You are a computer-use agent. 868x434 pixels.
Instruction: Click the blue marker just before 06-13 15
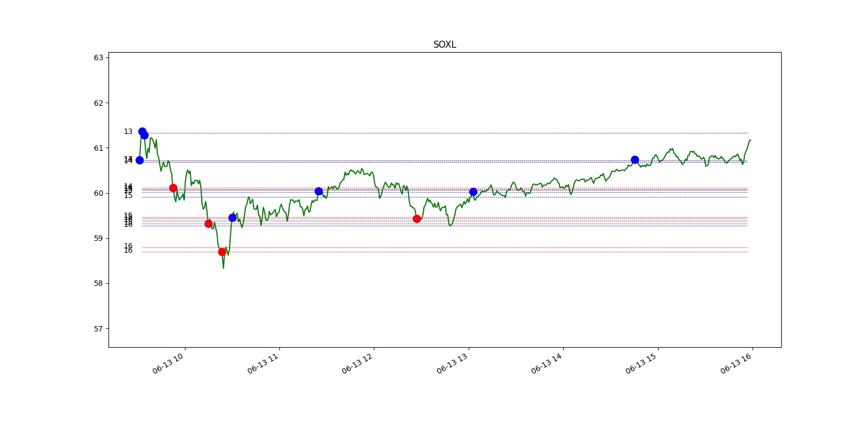[635, 159]
